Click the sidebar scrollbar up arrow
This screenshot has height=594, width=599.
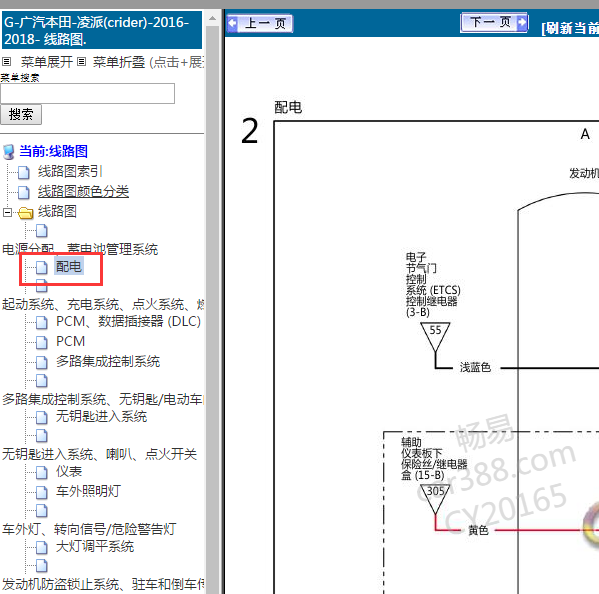[x=212, y=18]
